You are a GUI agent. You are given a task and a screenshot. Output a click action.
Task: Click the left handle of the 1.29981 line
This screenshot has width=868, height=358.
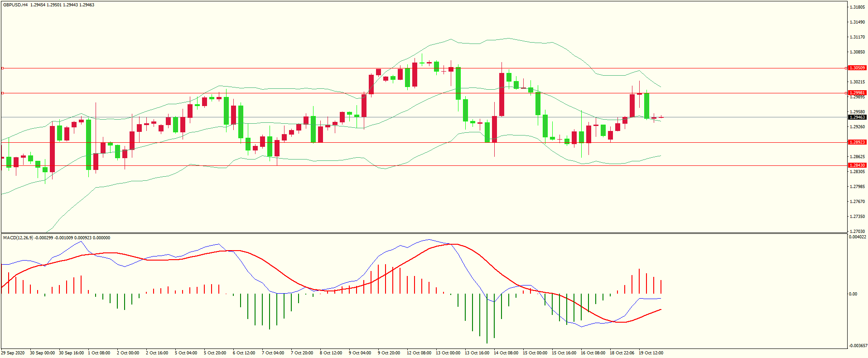(x=3, y=93)
